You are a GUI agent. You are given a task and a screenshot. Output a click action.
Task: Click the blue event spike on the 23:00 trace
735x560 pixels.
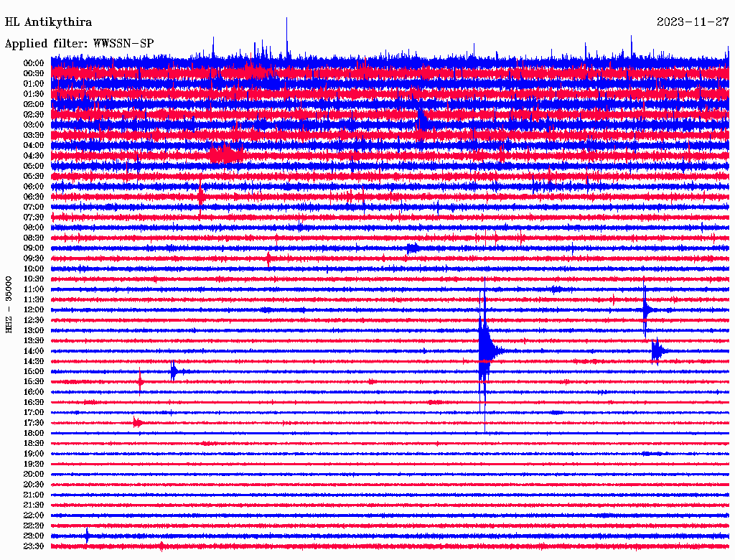(x=87, y=536)
